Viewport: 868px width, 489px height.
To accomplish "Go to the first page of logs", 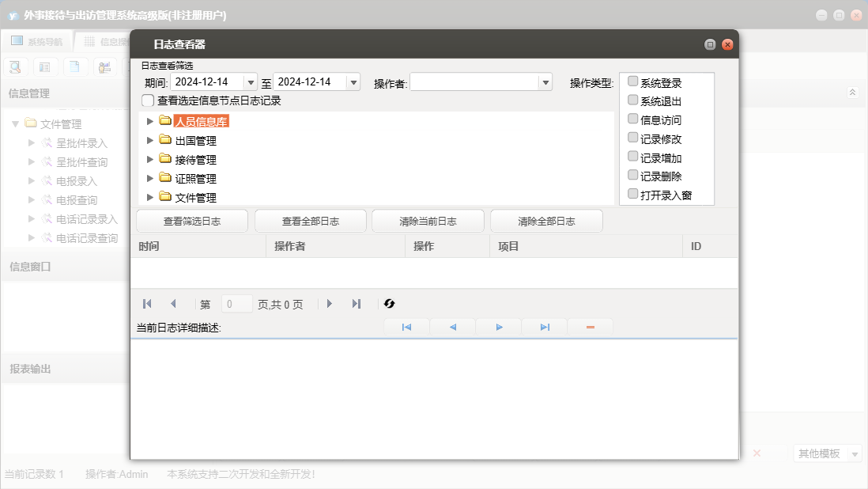I will (147, 304).
